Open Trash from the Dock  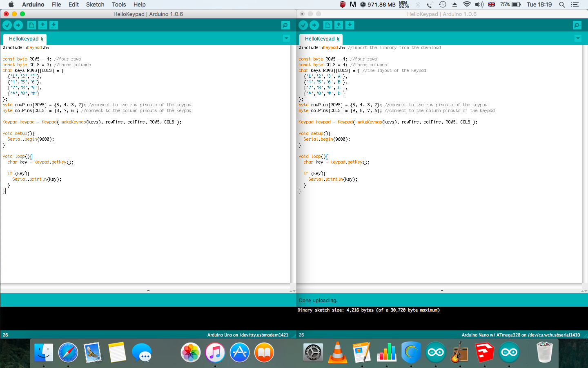(x=544, y=352)
